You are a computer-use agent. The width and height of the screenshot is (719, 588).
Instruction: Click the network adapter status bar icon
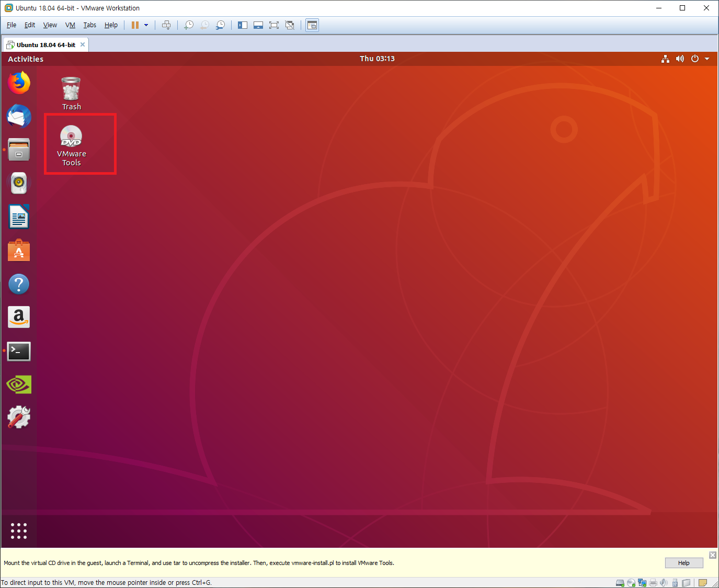click(642, 583)
